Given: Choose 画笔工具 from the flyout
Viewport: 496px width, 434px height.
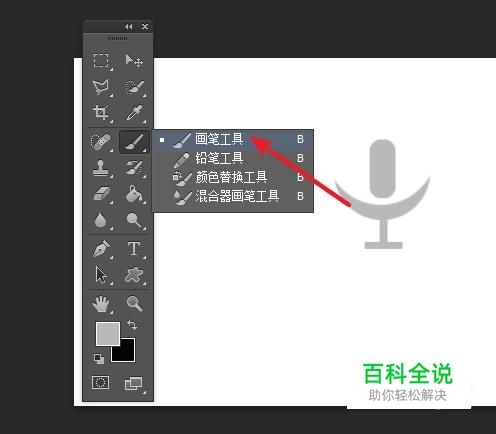Looking at the screenshot, I should pyautogui.click(x=233, y=139).
